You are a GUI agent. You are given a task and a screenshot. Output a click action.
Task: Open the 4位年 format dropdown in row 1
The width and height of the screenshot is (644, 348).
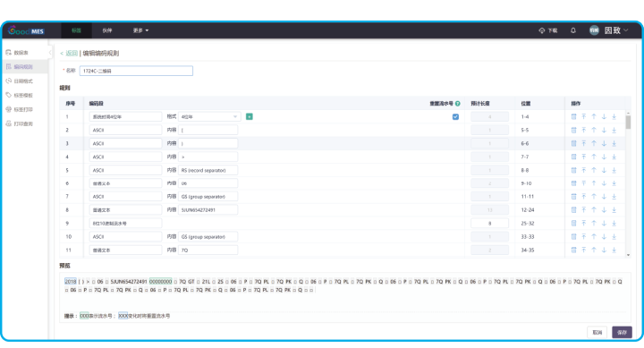click(x=209, y=116)
